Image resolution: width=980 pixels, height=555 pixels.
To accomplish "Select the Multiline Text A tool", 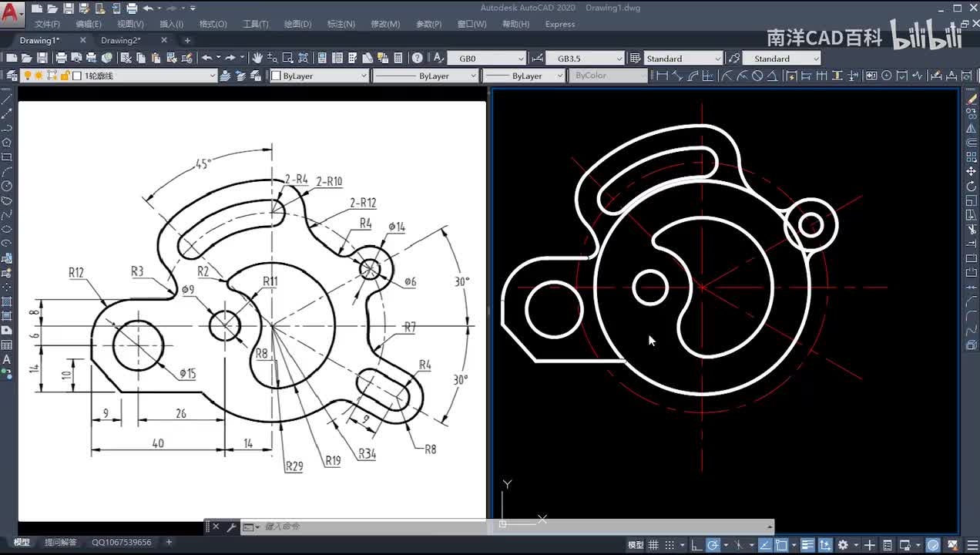I will pos(7,360).
